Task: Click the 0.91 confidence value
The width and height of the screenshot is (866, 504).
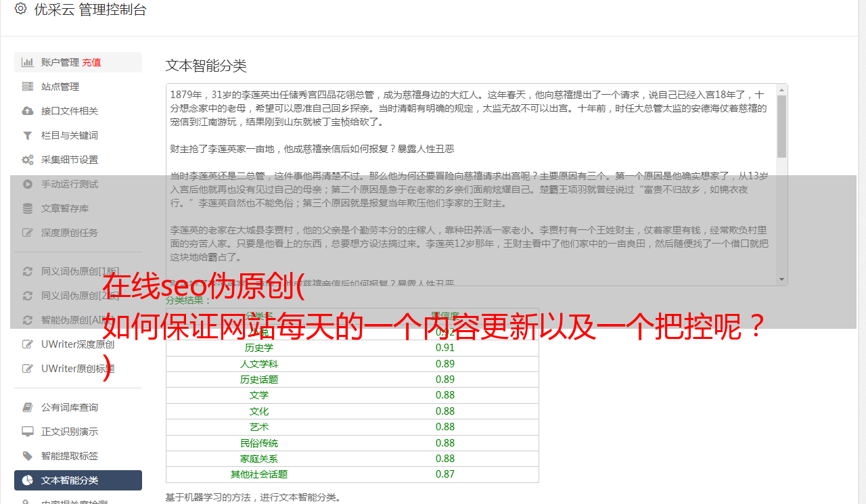Action: (x=445, y=348)
